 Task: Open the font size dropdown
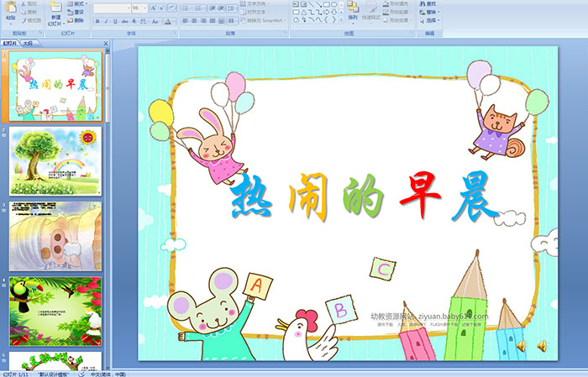(x=146, y=8)
